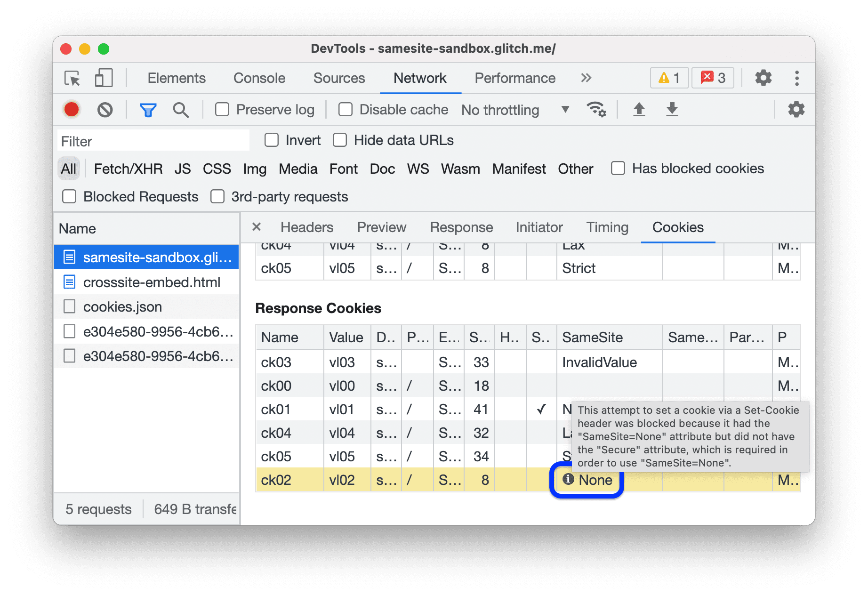Stop recording network log
Image resolution: width=868 pixels, height=595 pixels.
pyautogui.click(x=71, y=109)
